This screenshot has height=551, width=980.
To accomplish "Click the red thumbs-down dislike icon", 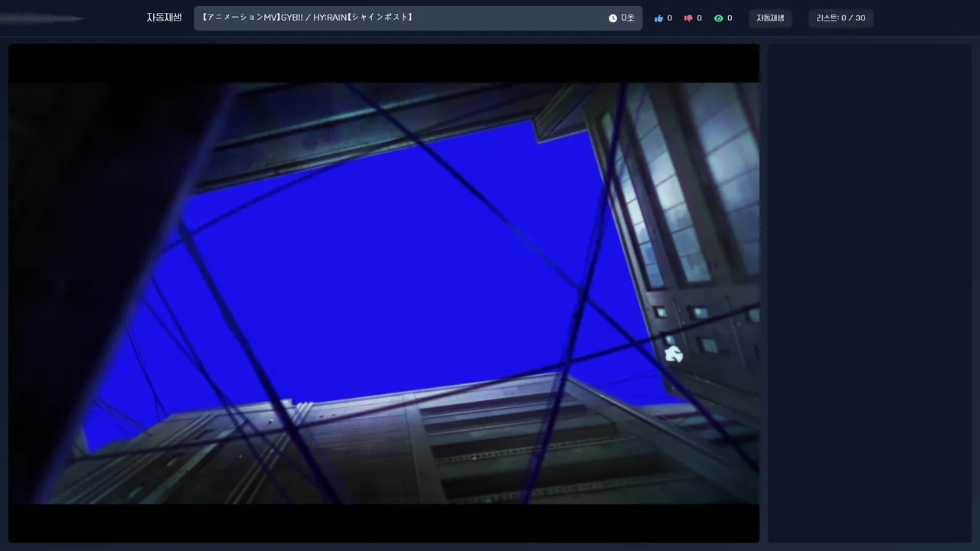I will pos(688,18).
